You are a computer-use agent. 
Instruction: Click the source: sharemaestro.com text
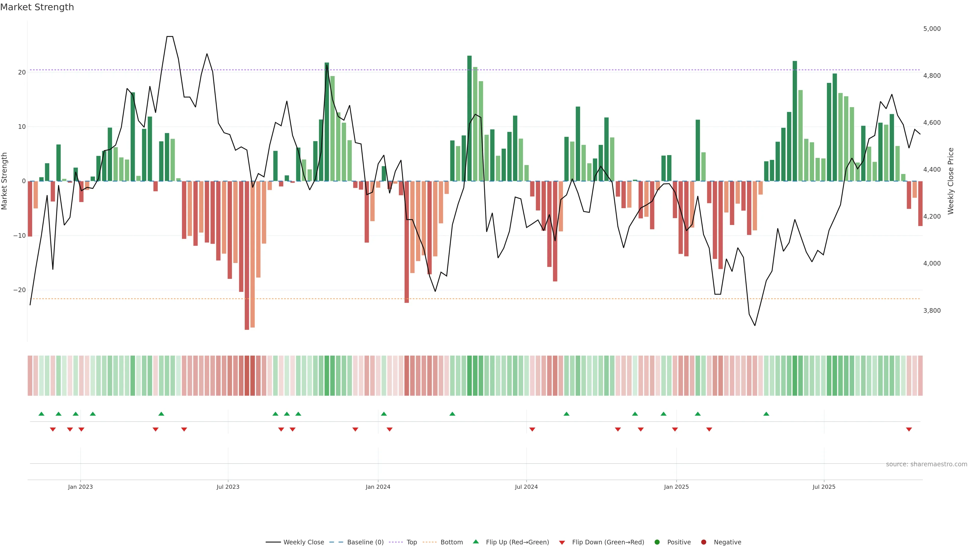tap(926, 464)
